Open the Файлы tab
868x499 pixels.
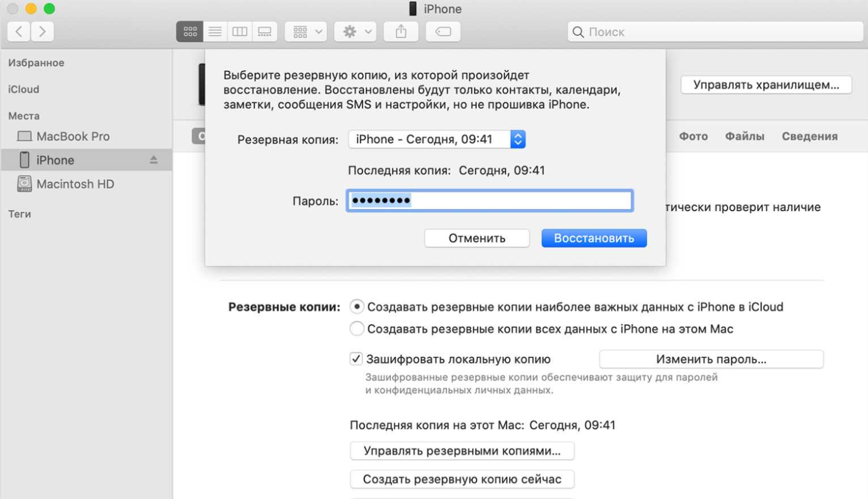(745, 137)
